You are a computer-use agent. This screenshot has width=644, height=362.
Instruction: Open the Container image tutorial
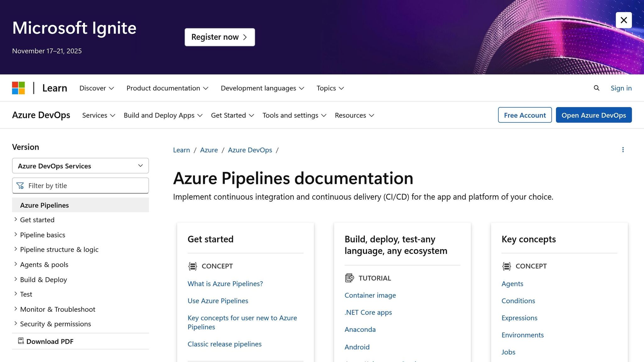pyautogui.click(x=370, y=295)
